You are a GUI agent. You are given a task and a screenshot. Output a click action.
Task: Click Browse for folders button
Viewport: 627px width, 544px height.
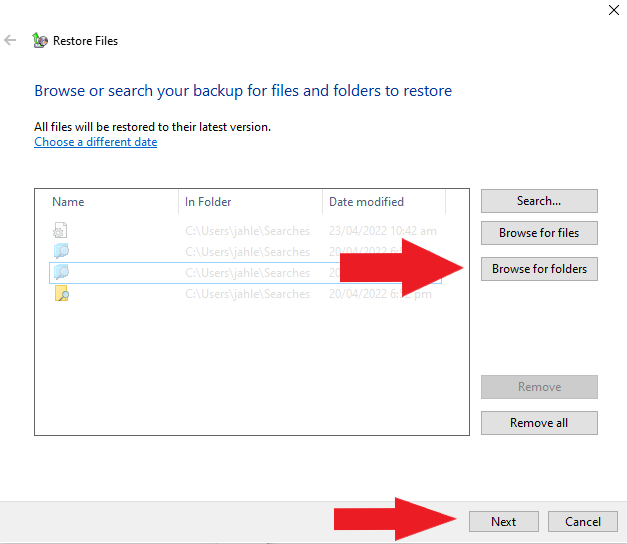pos(539,269)
